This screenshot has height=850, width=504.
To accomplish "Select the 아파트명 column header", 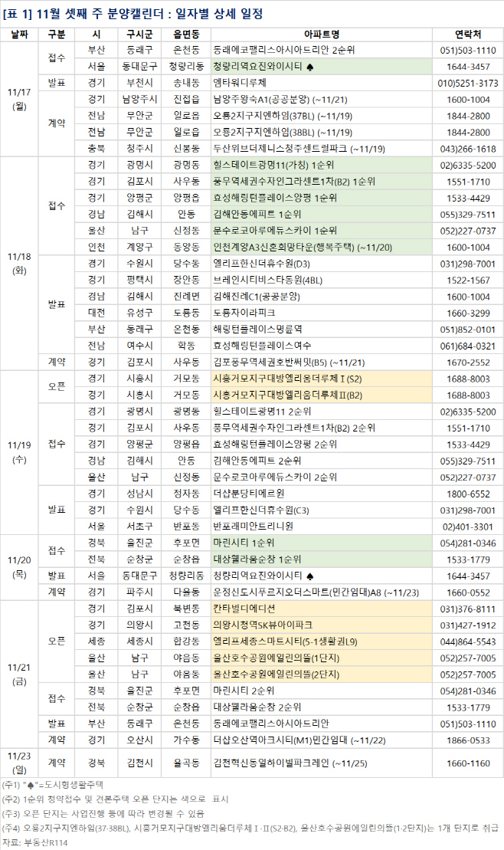I will (321, 34).
